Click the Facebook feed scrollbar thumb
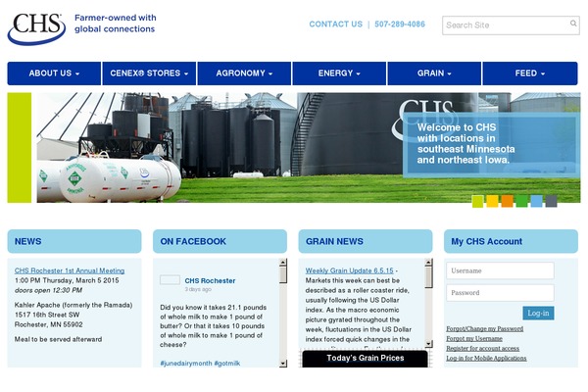This screenshot has height=392, width=588. (283, 274)
